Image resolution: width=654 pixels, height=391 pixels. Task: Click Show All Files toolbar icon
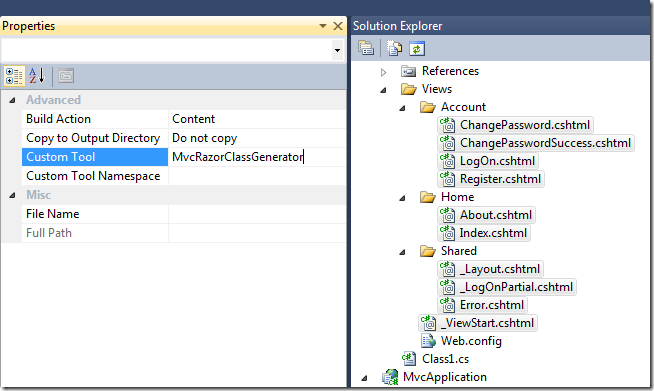pyautogui.click(x=394, y=49)
